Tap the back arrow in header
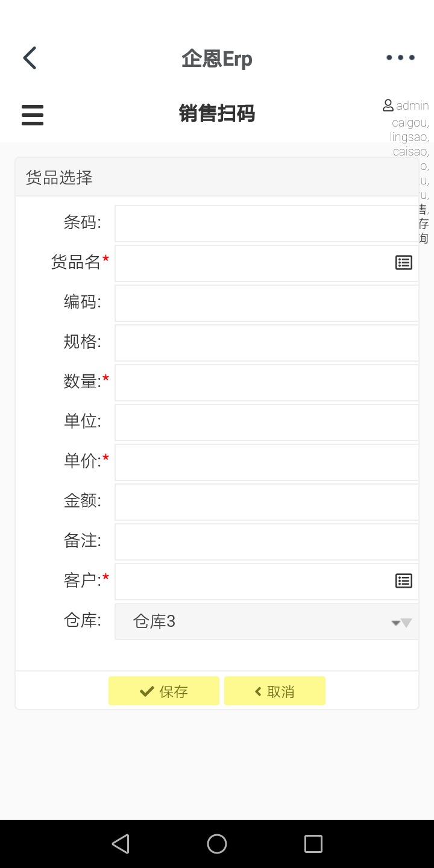 [30, 58]
